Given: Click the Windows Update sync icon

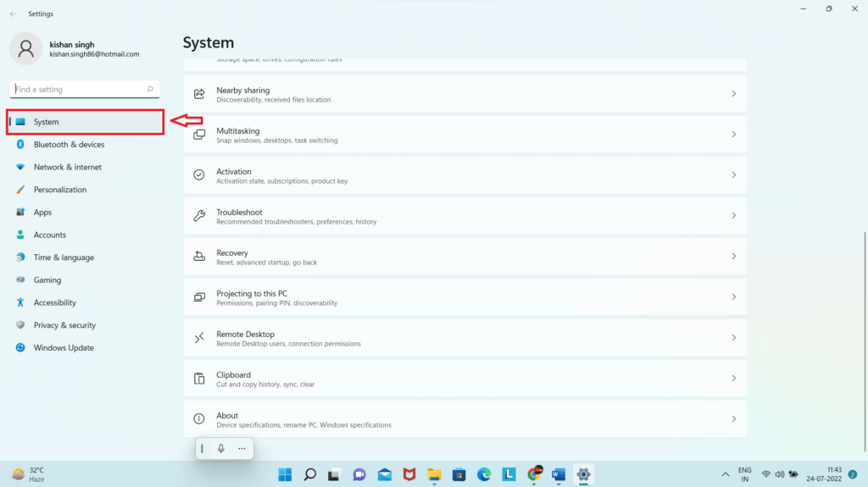Looking at the screenshot, I should (x=20, y=347).
